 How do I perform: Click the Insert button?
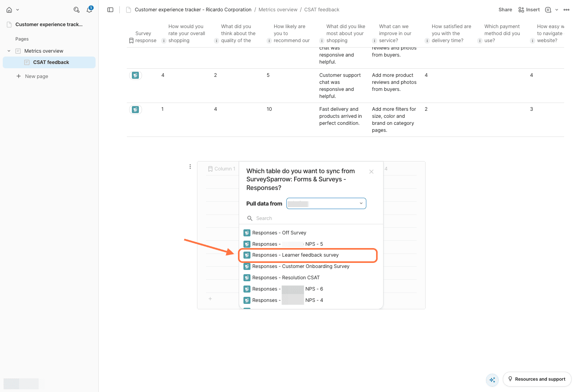pos(529,10)
